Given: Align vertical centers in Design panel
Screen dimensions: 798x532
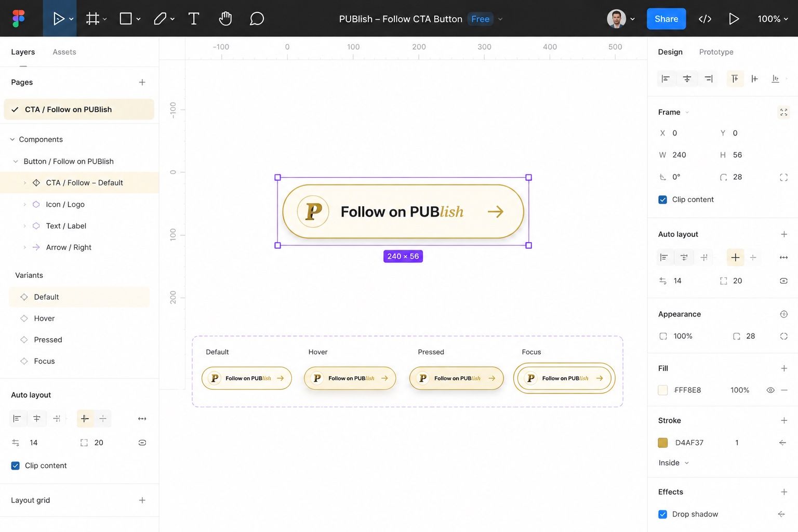Looking at the screenshot, I should (755, 79).
